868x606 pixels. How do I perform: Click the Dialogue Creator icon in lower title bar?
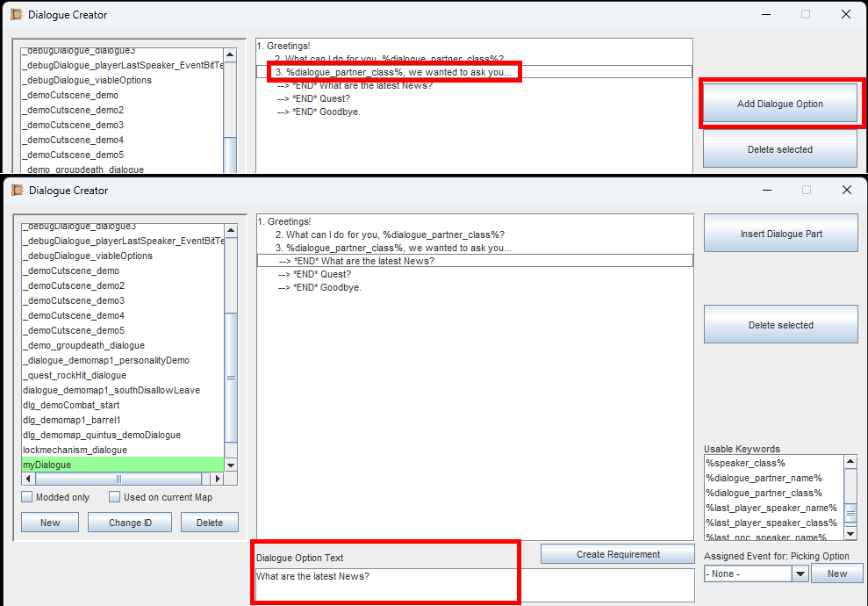[16, 190]
